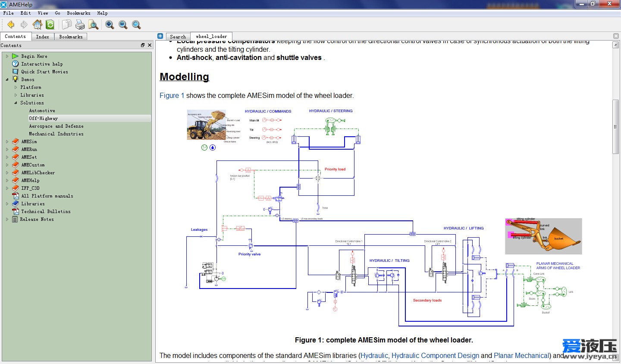621x364 pixels.
Task: Close the Contents panel
Action: point(150,45)
